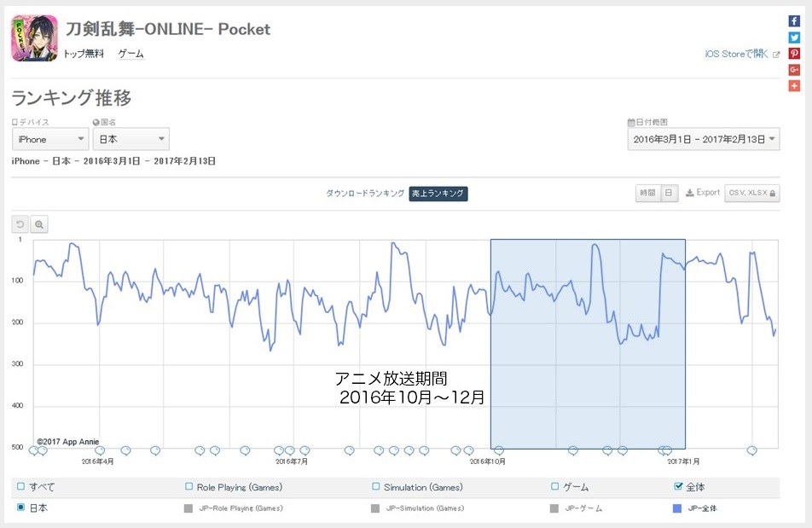Open the date range dropdown 2016年3月1日 - 2017年2月13日

click(703, 139)
